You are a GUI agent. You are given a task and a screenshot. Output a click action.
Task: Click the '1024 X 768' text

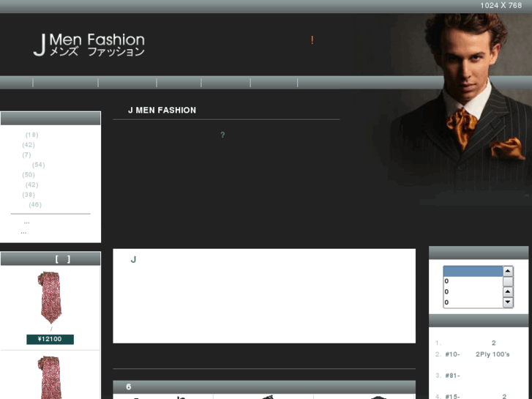coord(501,5)
